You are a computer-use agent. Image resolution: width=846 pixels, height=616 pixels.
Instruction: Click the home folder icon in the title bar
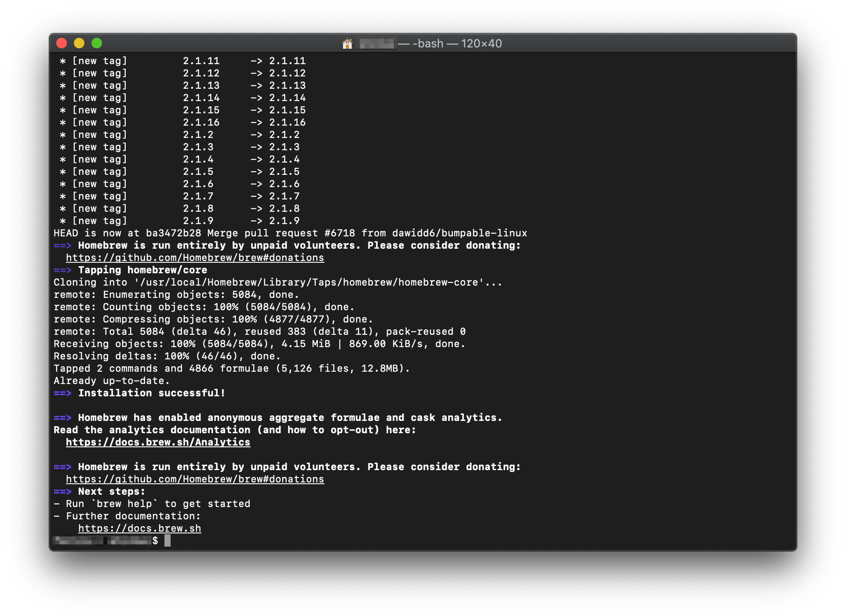pyautogui.click(x=347, y=43)
